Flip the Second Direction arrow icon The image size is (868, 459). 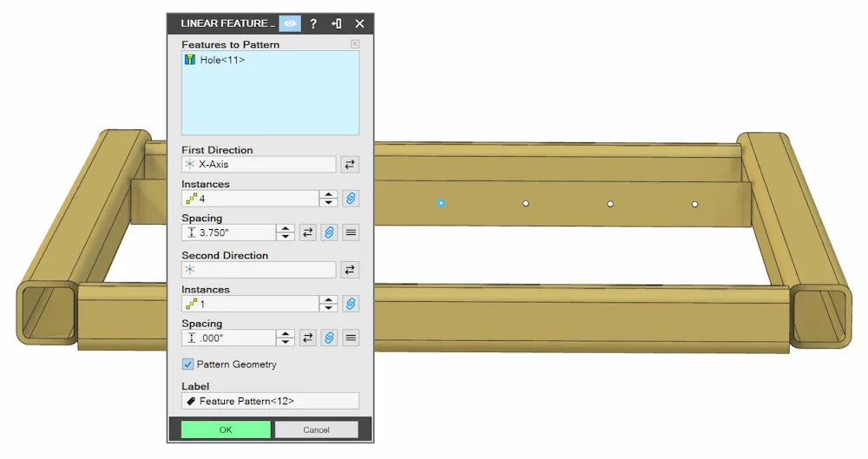point(350,270)
